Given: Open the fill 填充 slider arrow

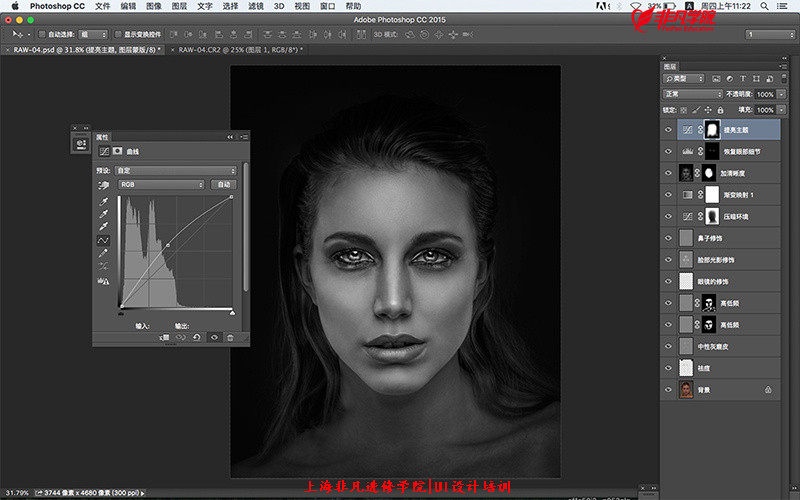Looking at the screenshot, I should click(781, 110).
